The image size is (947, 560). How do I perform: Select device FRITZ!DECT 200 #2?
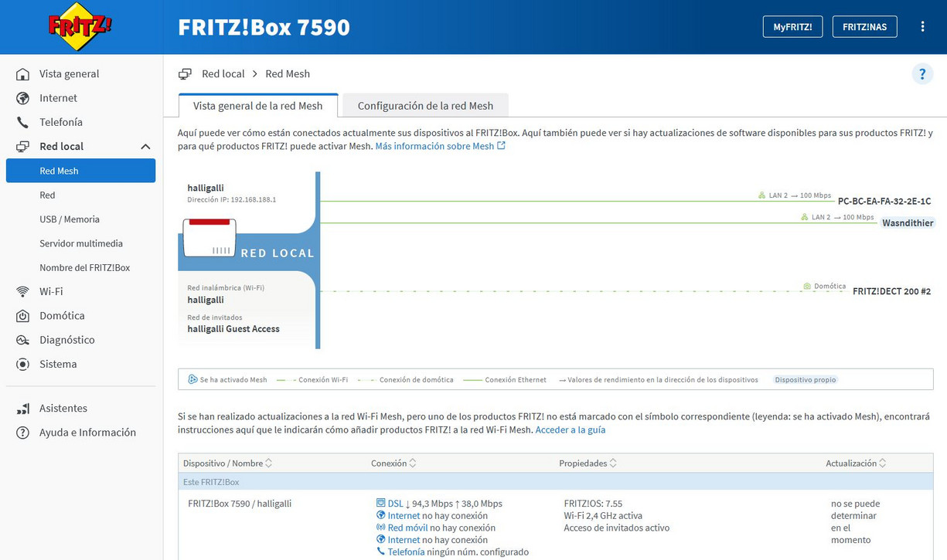point(891,291)
